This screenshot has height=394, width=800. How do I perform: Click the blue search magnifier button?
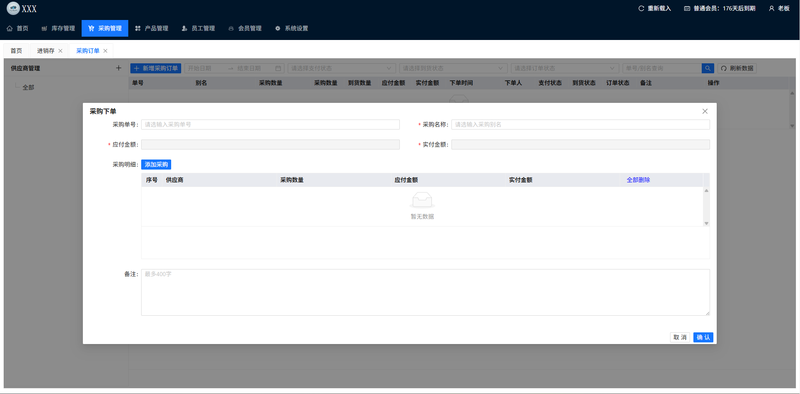708,68
